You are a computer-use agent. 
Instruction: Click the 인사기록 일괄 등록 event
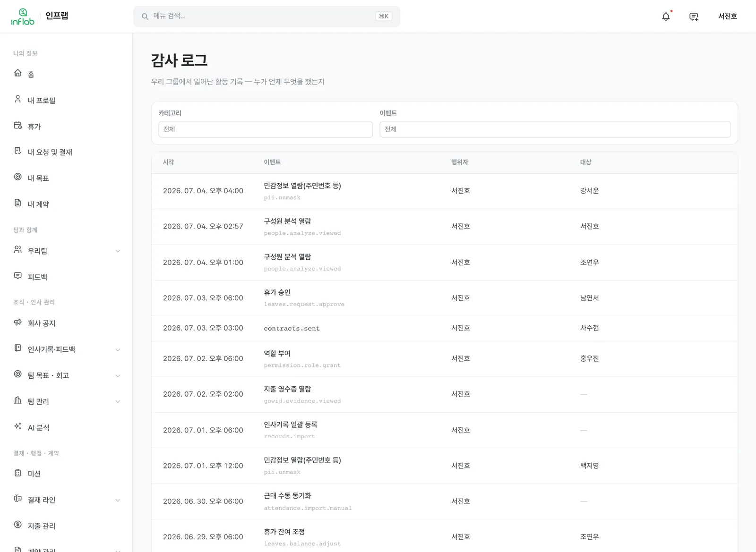coord(291,425)
